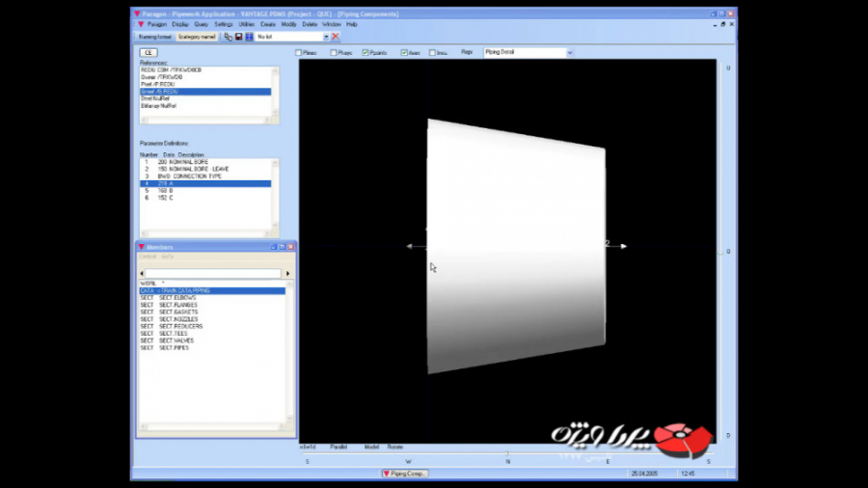This screenshot has width=868, height=488.
Task: Select the CATA TRAIN.CATA.PIPING row
Action: point(212,290)
